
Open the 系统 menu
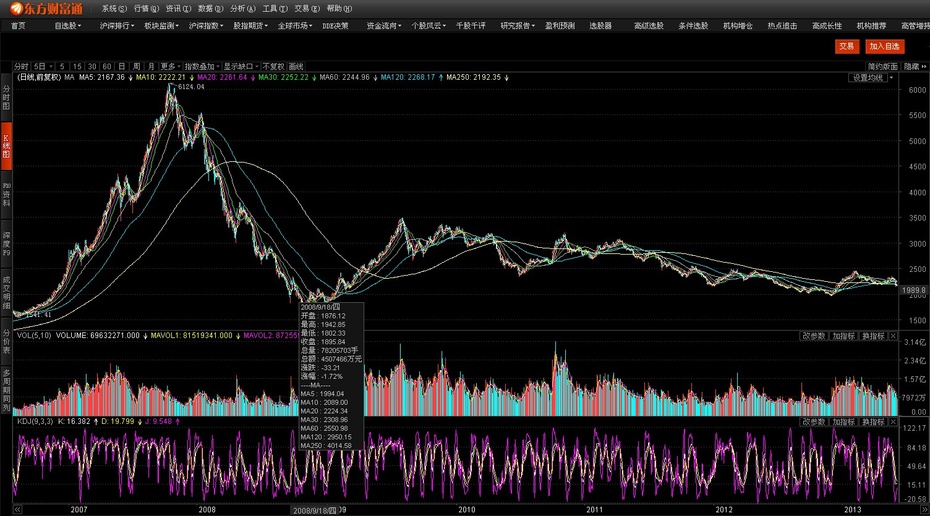pyautogui.click(x=111, y=8)
